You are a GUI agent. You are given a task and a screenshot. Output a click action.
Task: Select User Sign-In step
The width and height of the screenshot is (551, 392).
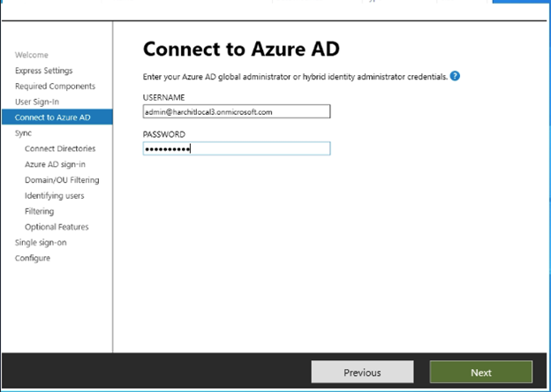coord(37,102)
